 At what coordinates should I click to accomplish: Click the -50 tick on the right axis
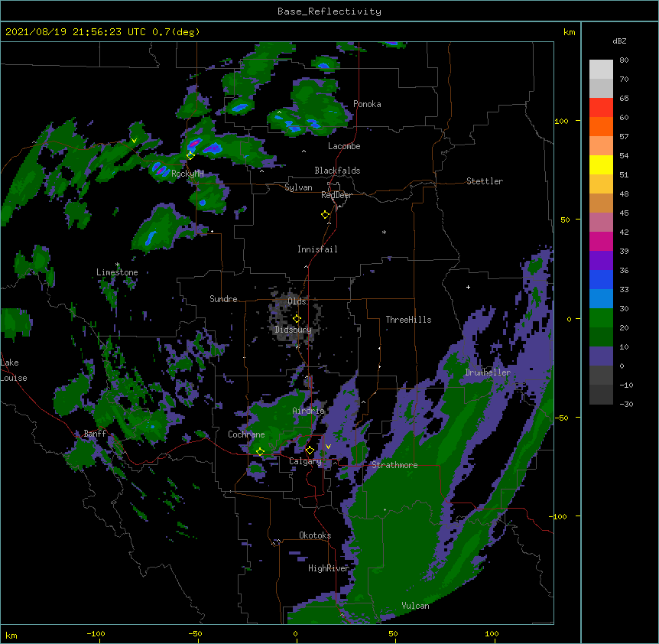(x=561, y=418)
